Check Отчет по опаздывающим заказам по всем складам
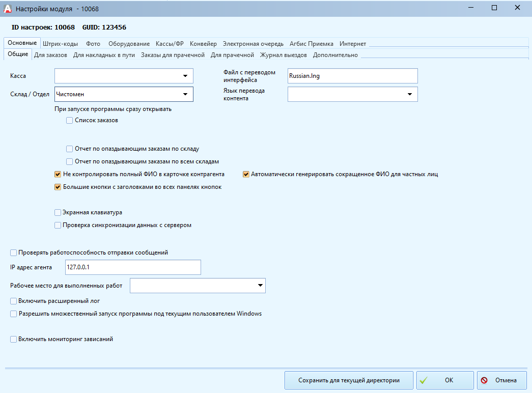 click(x=70, y=161)
